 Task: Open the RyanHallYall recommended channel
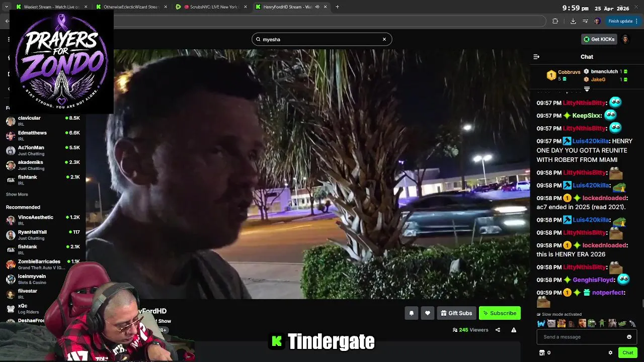[x=43, y=235]
